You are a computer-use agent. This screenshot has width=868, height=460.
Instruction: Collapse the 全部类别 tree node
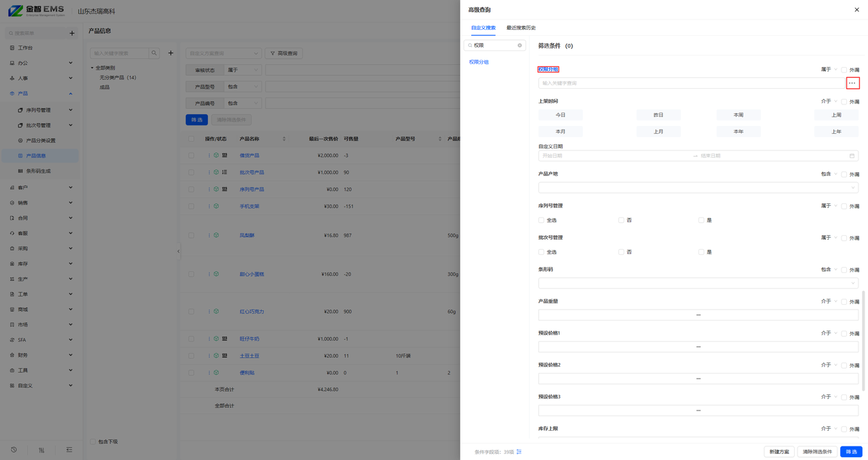[x=92, y=68]
